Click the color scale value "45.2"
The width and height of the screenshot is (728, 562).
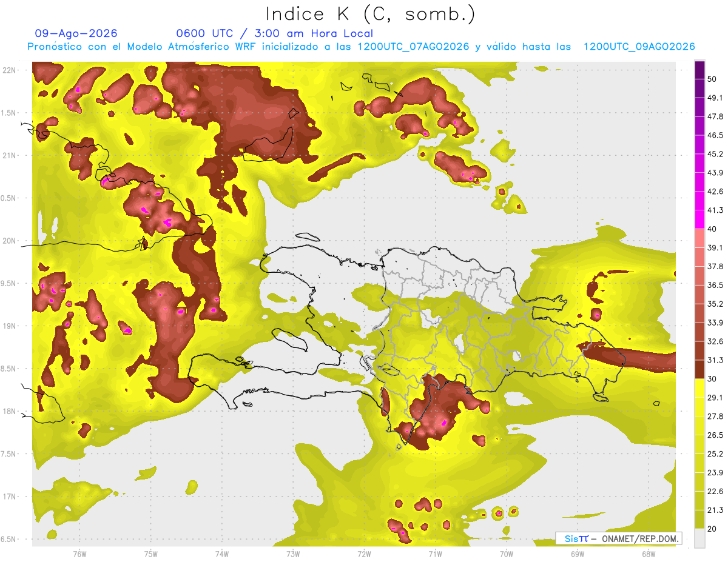tap(715, 154)
